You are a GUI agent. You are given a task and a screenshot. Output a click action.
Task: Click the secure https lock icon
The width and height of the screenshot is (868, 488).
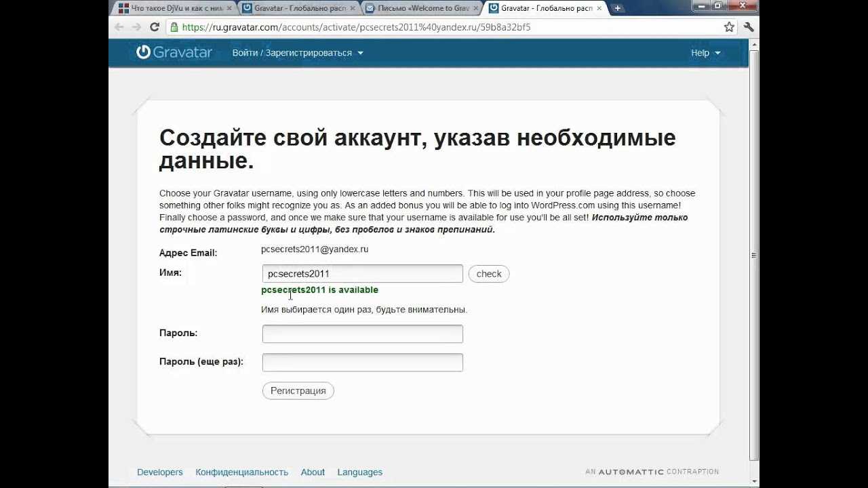point(174,27)
